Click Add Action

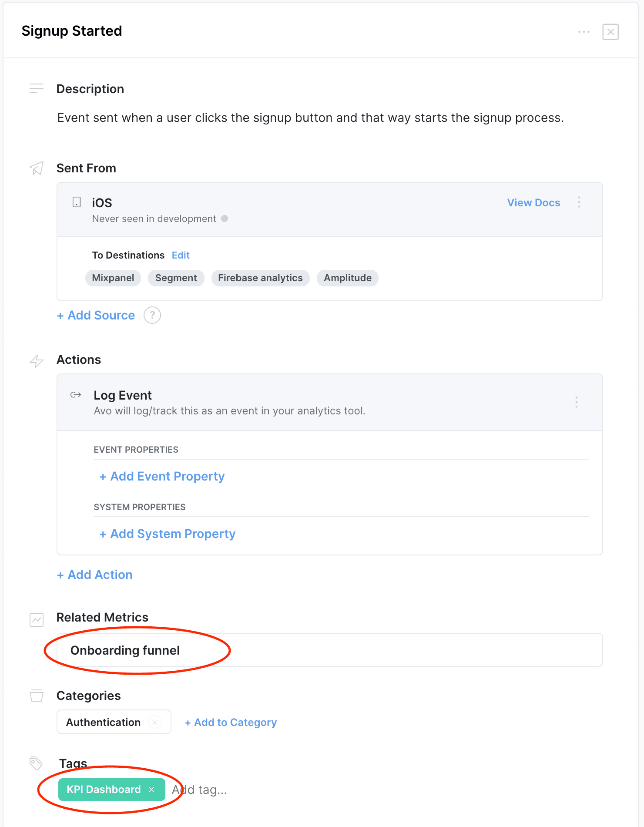click(x=95, y=575)
